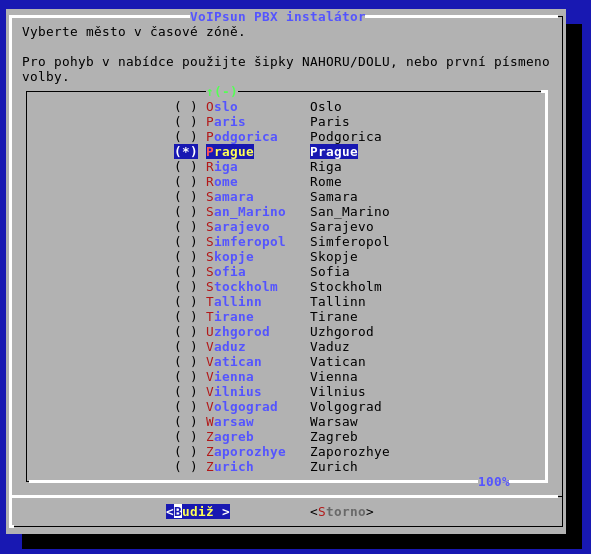Cancel with the Storno button

[x=342, y=512]
